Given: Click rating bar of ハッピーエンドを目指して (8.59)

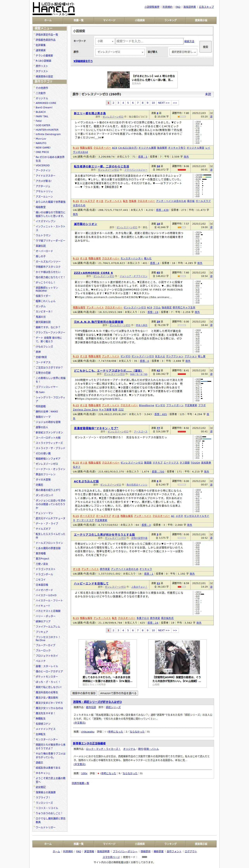Looking at the screenshot, I should pos(182,587).
